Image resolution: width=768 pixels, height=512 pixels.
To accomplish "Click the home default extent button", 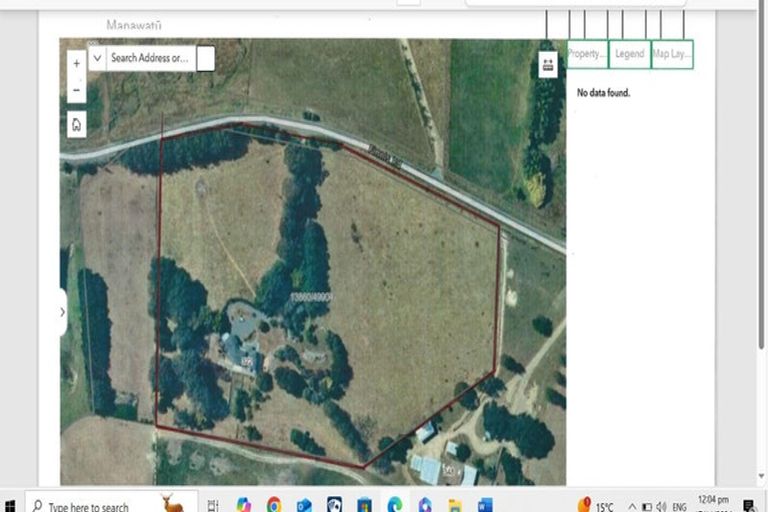I will tap(77, 124).
